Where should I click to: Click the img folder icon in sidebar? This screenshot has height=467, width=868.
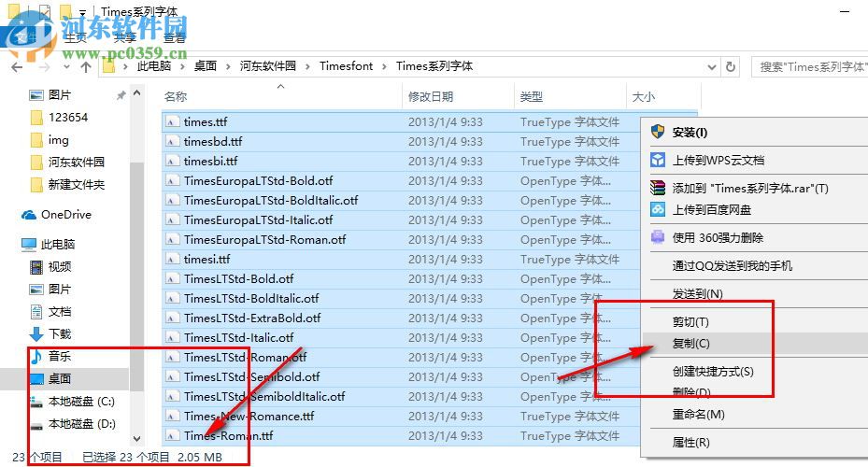pos(36,140)
